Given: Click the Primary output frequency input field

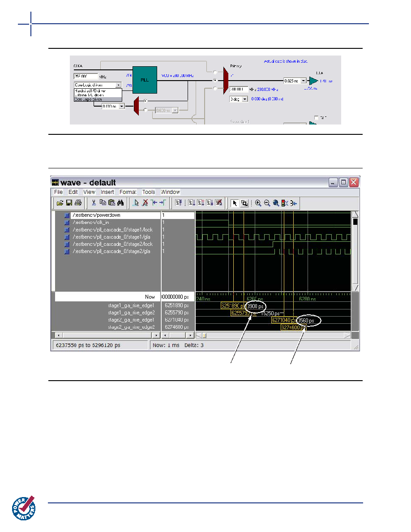Looking at the screenshot, I should [239, 89].
